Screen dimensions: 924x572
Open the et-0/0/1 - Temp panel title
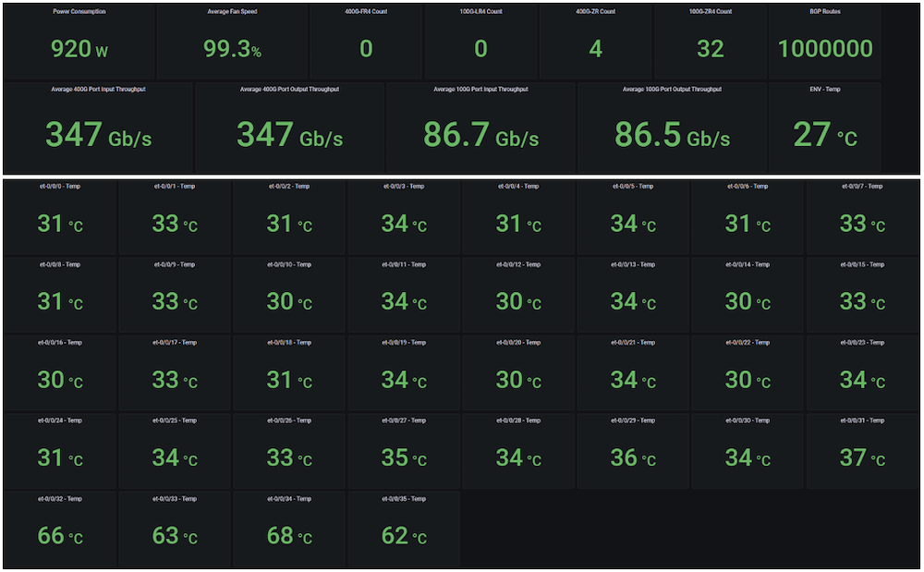point(175,186)
